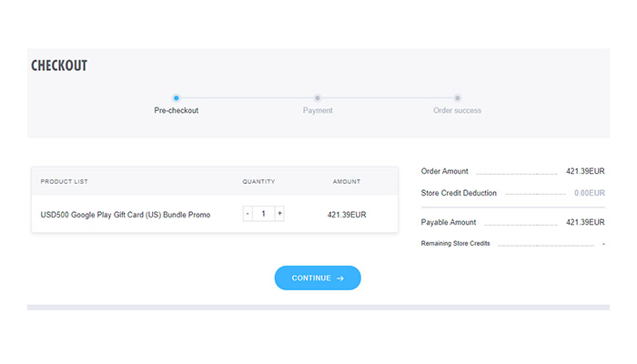Select the Pre-checkout step label
The width and height of the screenshot is (637, 364).
(177, 110)
